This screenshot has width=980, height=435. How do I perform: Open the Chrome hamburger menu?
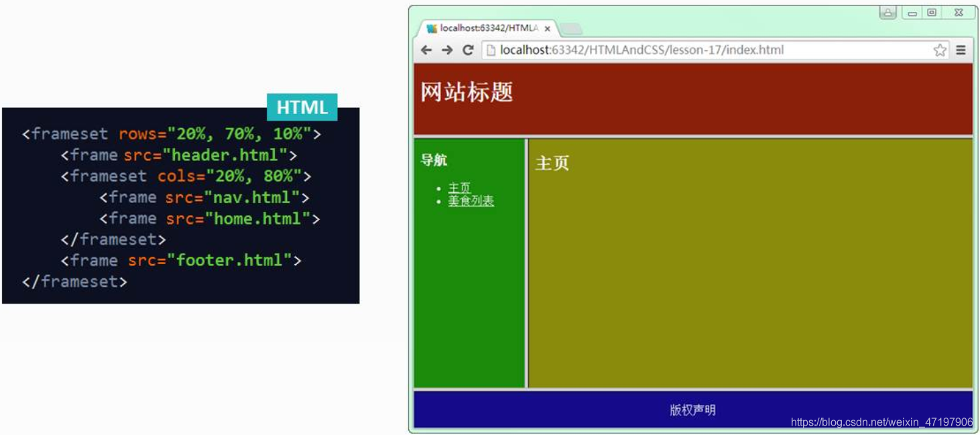tap(961, 50)
